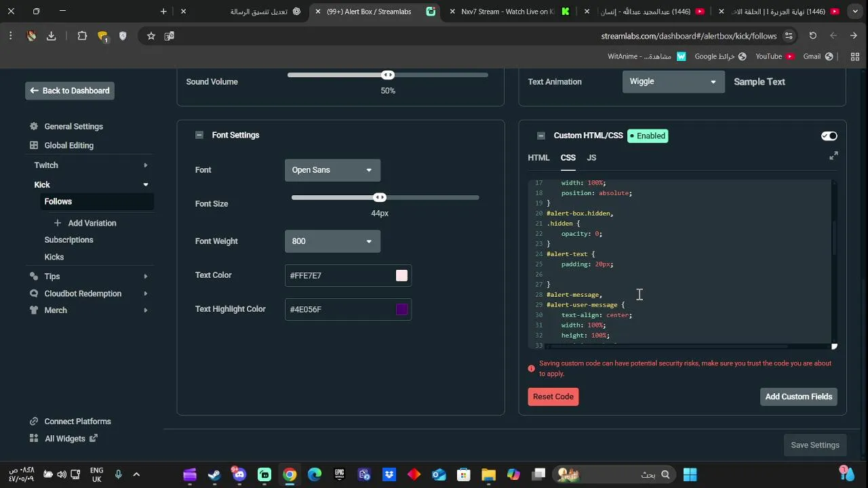
Task: Click Add Custom Fields button
Action: click(799, 396)
